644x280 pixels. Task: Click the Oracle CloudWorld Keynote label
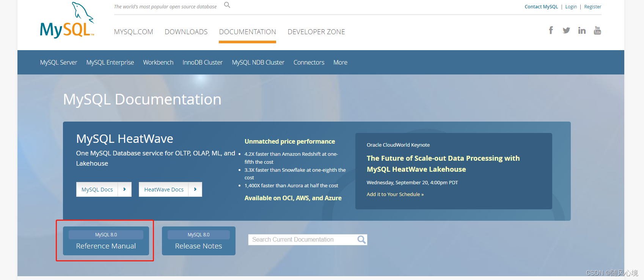[x=398, y=145]
